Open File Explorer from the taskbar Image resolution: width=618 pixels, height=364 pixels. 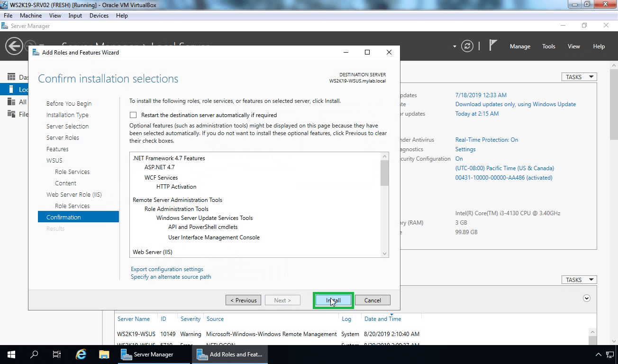pos(104,354)
